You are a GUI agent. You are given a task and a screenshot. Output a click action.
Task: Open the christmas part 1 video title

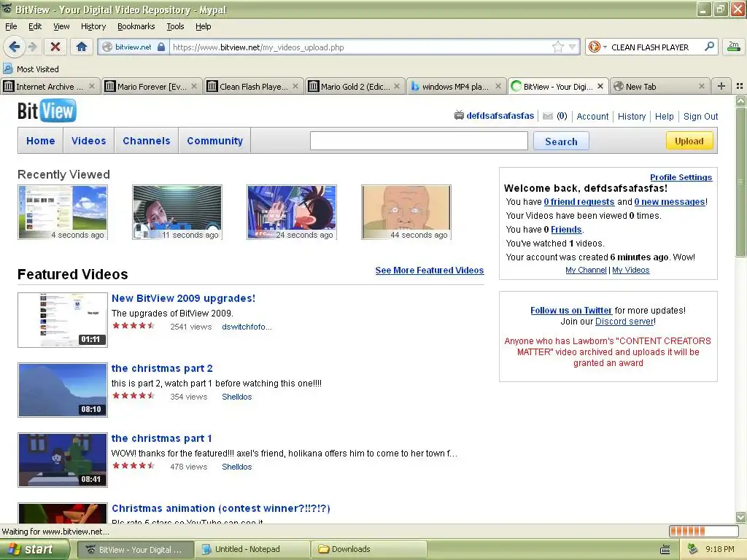(161, 438)
